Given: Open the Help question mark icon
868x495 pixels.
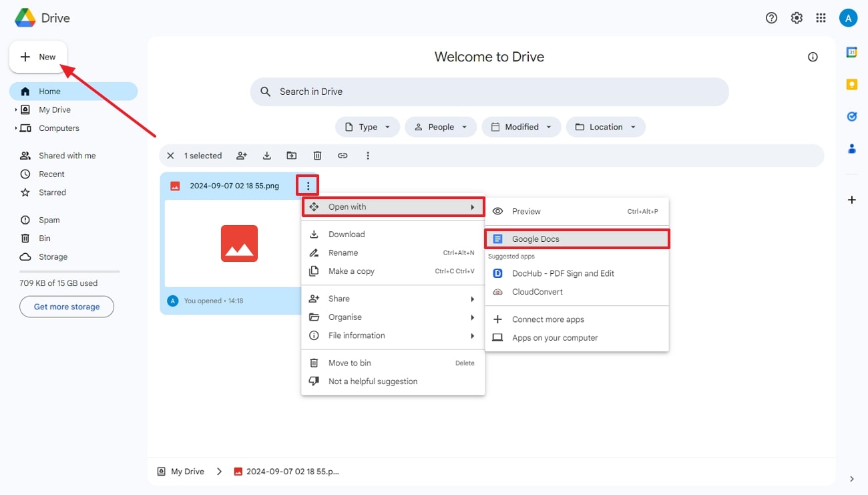Looking at the screenshot, I should pyautogui.click(x=771, y=18).
